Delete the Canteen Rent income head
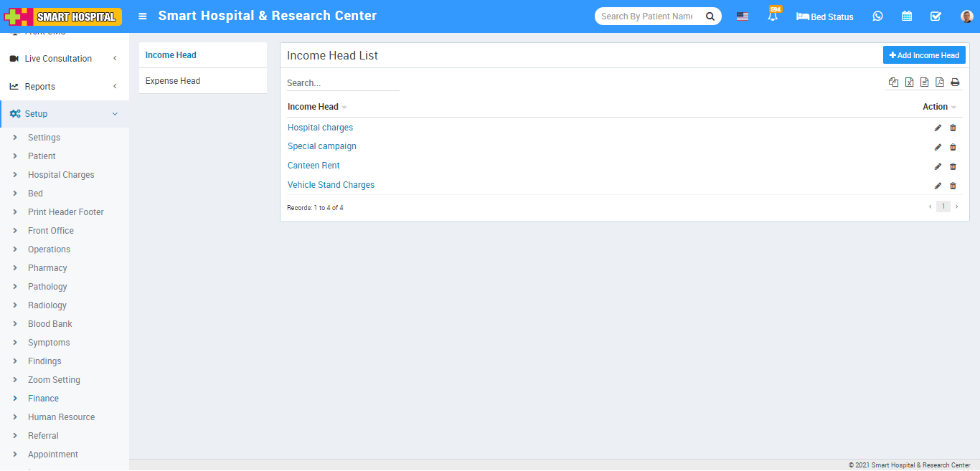Screen dimensions: 980x471 [953, 166]
